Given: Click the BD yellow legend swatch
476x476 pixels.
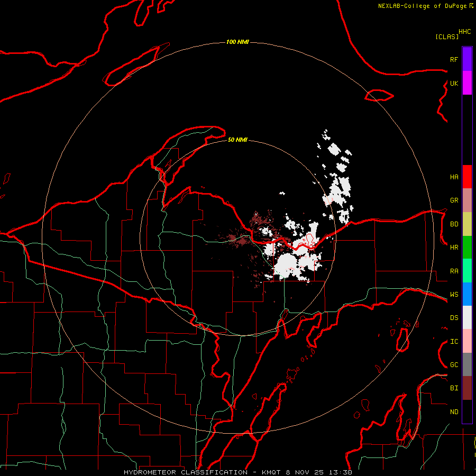Looking at the screenshot, I should (467, 224).
